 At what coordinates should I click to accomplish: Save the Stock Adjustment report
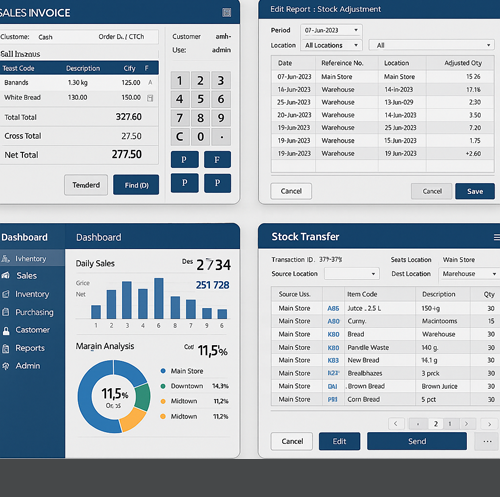[x=475, y=191]
